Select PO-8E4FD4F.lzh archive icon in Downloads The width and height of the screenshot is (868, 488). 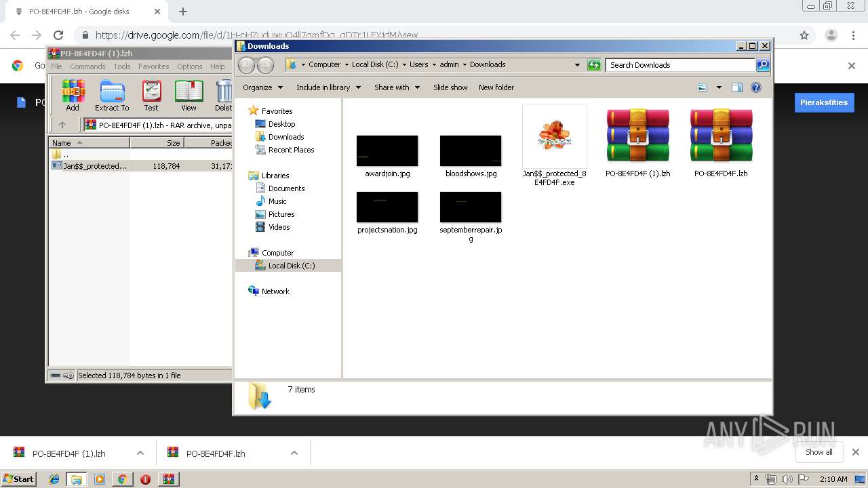click(721, 136)
